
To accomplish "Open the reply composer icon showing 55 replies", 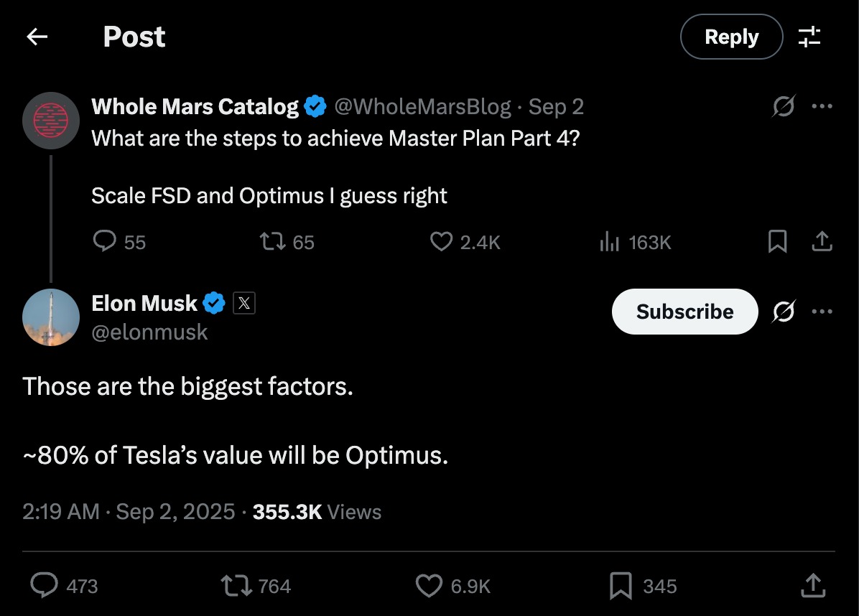I will coord(105,242).
